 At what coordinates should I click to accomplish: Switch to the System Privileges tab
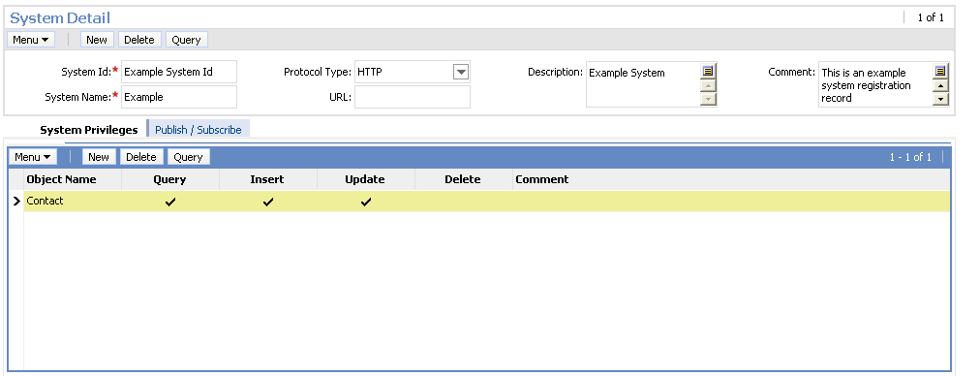[x=89, y=130]
